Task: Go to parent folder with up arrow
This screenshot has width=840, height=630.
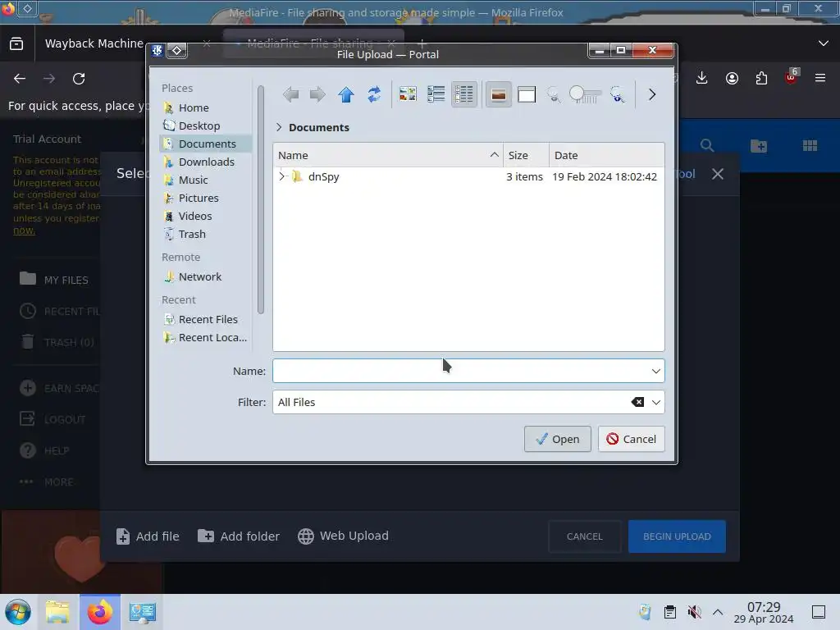Action: click(346, 95)
